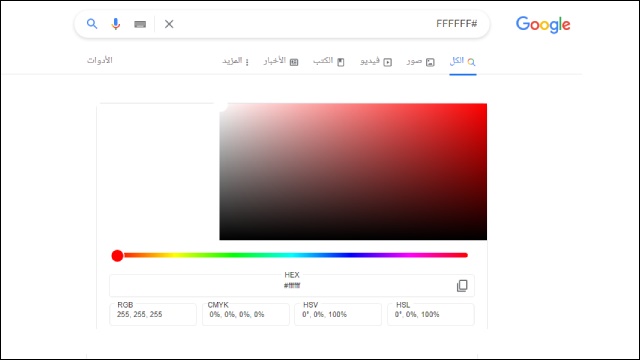Screen dimensions: 640x360
Task: Click the HEX value field
Action: [292, 285]
